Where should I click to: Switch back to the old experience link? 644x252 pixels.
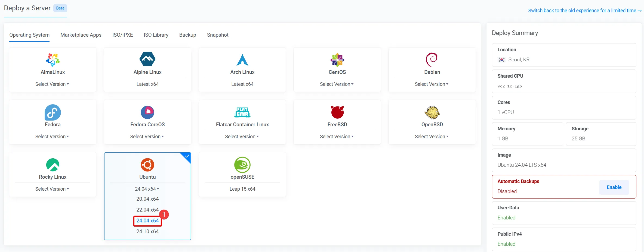(x=585, y=11)
